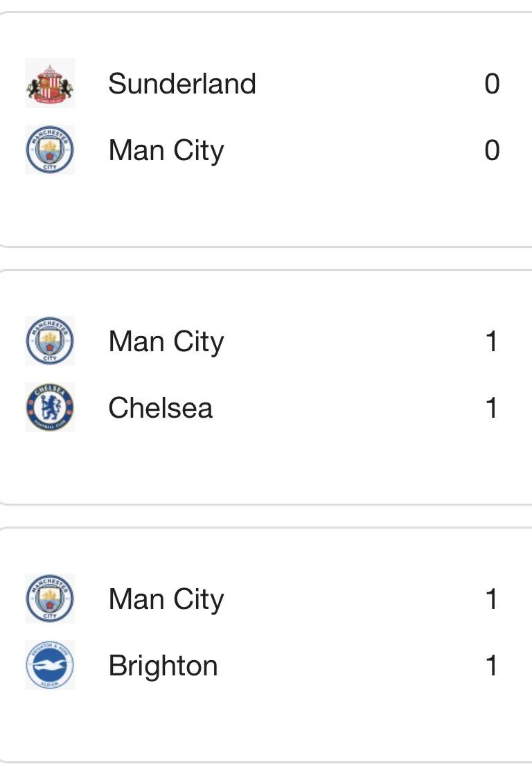Open the Chelsea team name
The image size is (532, 771).
[x=161, y=408]
